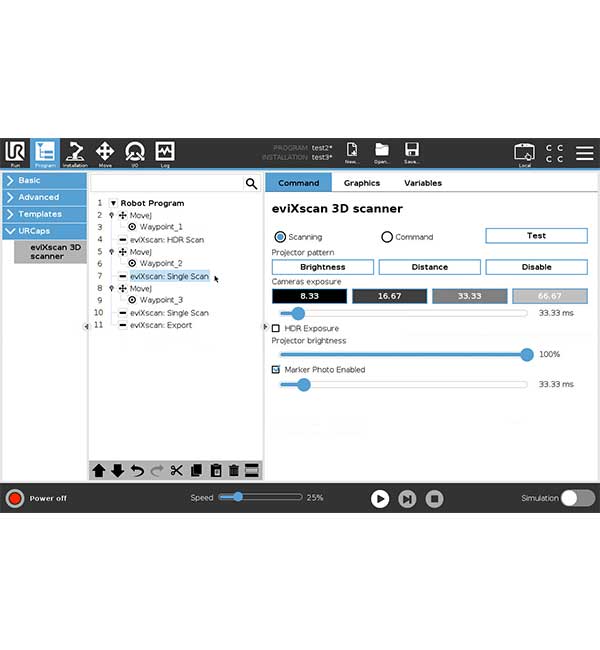Delete node with the trash icon

[234, 471]
